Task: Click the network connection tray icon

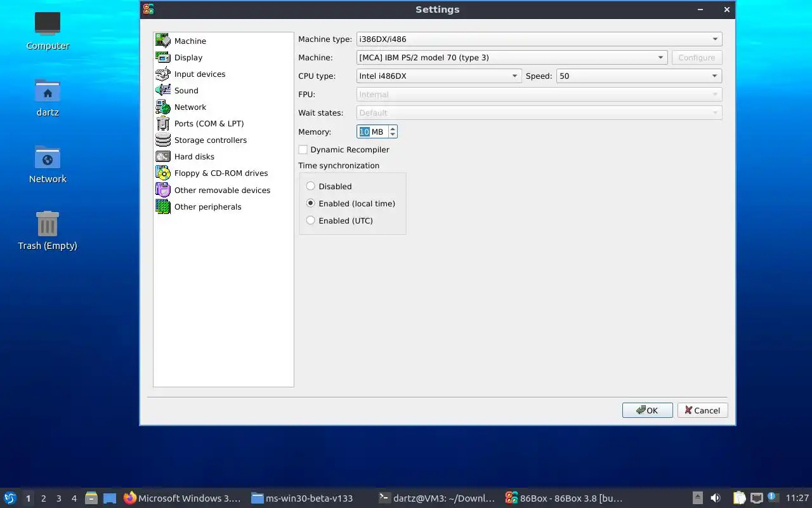Action: pyautogui.click(x=756, y=498)
